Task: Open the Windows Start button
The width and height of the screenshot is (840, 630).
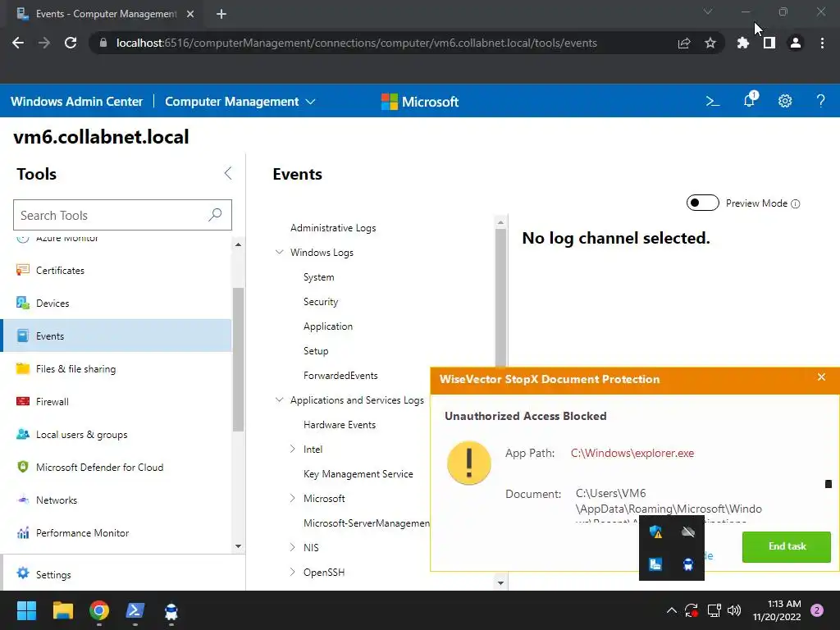Action: (26, 610)
